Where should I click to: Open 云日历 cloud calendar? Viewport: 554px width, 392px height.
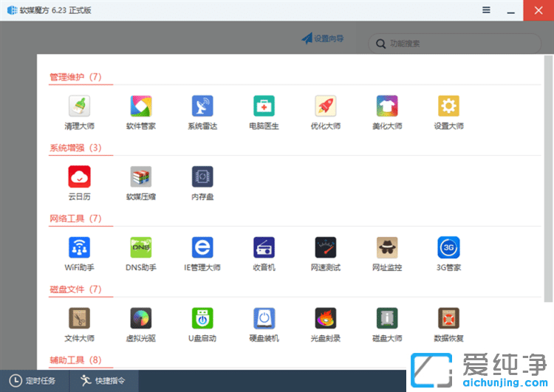pos(79,176)
